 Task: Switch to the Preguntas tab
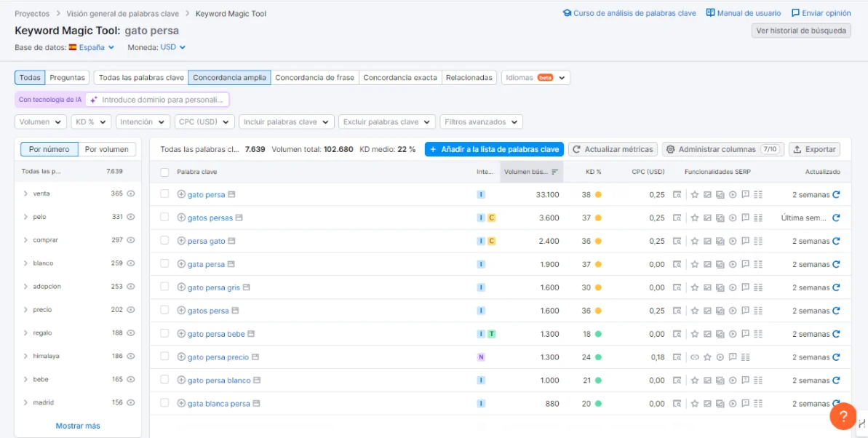[x=67, y=78]
